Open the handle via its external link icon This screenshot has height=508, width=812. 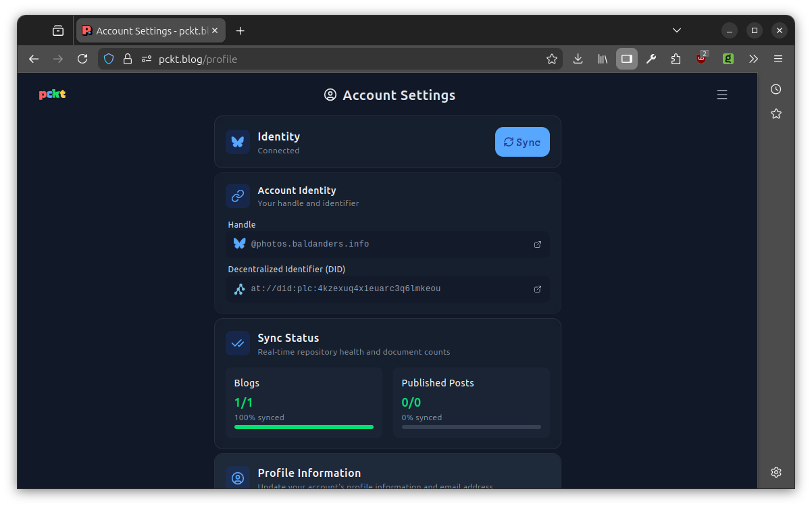537,244
